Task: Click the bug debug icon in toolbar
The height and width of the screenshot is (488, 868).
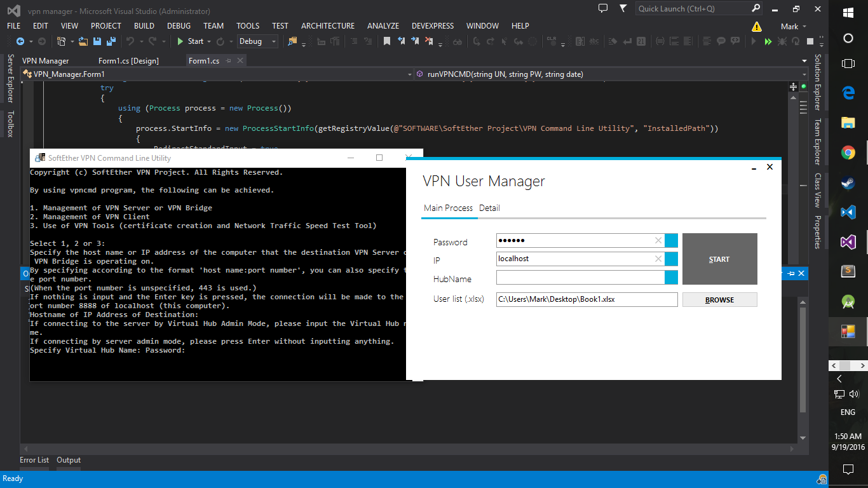Action: [782, 41]
